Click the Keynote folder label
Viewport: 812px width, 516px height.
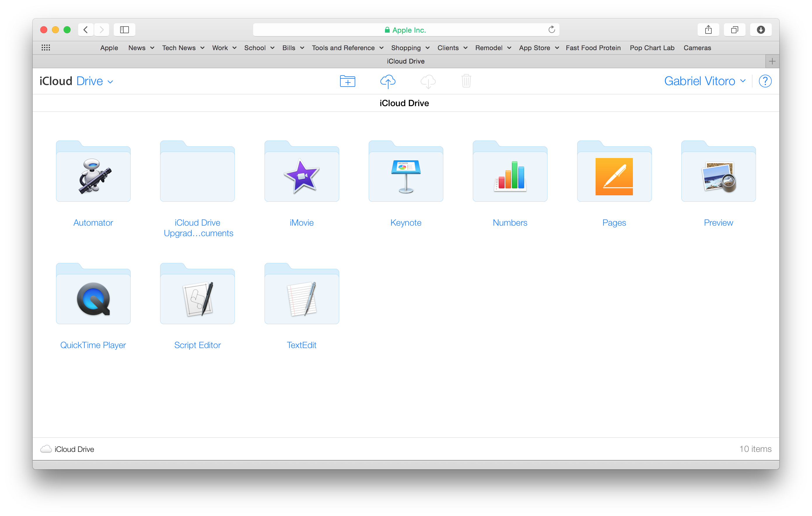tap(406, 222)
